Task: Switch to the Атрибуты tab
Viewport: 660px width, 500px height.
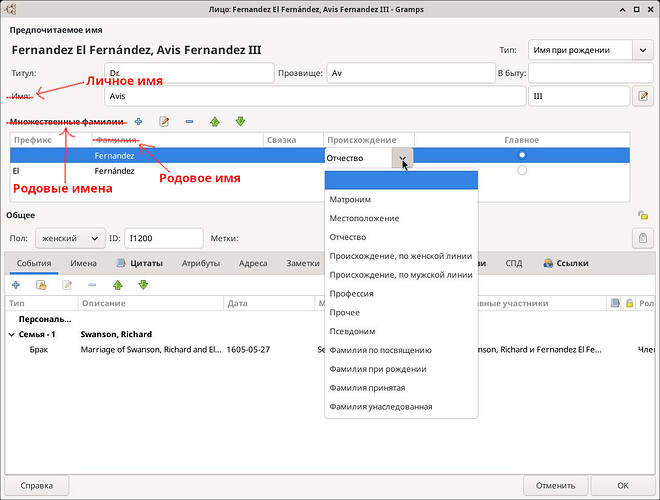Action: tap(201, 263)
